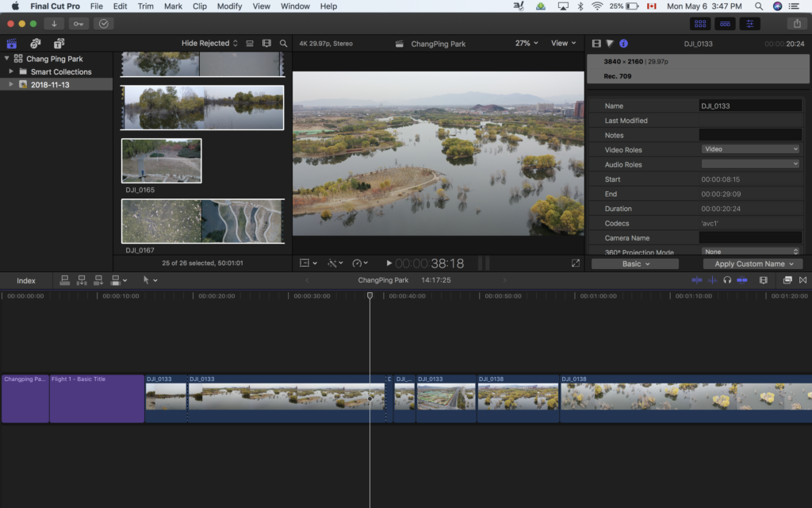Open the Keyword Editor key icon
Screen dimensions: 812x508
pos(79,24)
